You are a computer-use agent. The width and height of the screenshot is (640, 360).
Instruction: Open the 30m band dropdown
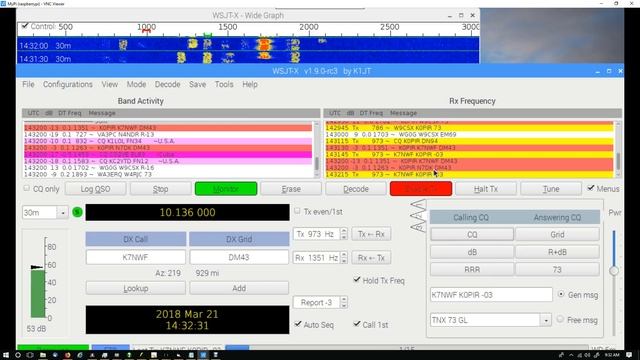click(63, 213)
